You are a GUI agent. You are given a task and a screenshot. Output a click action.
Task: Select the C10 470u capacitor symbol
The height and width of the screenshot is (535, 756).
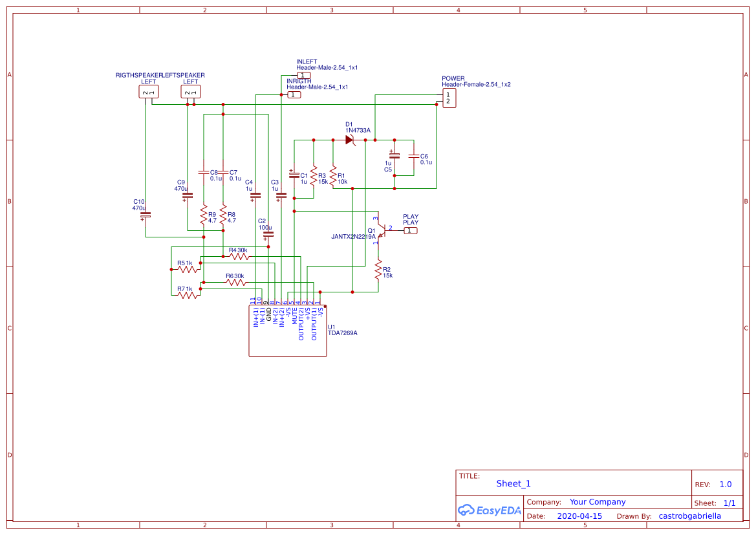[145, 215]
